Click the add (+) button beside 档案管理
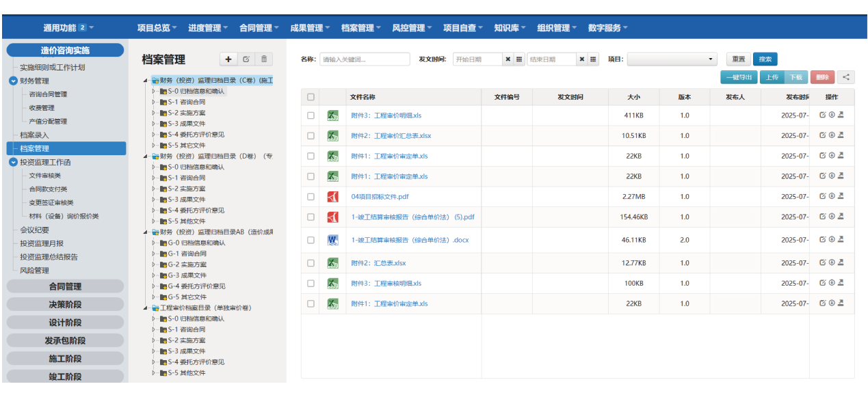Image resolution: width=868 pixels, height=395 pixels. [x=228, y=59]
